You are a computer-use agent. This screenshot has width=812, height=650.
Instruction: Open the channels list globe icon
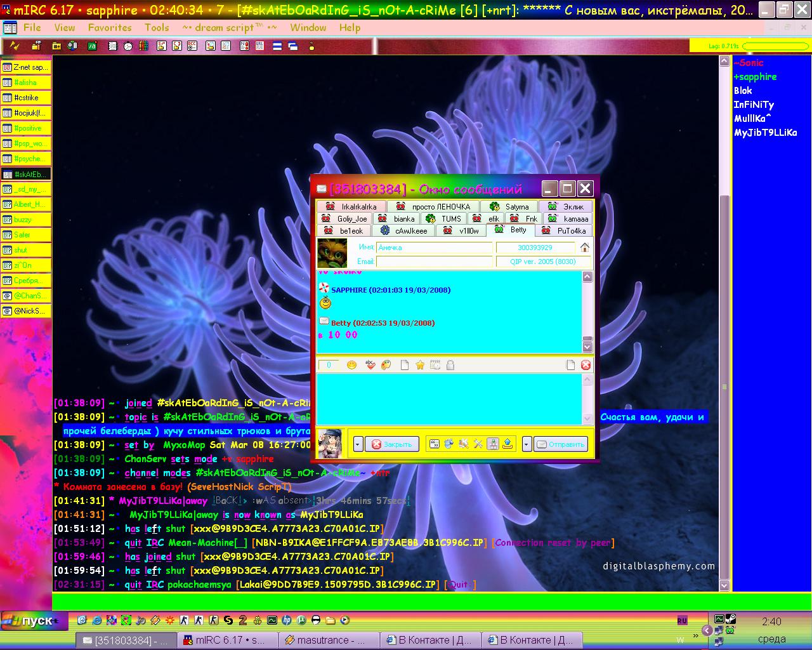72,46
